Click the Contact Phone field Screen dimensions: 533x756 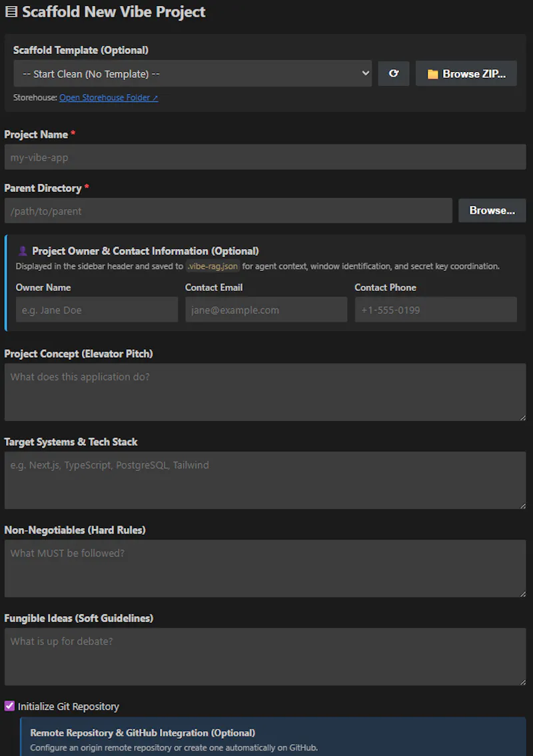[x=436, y=310]
